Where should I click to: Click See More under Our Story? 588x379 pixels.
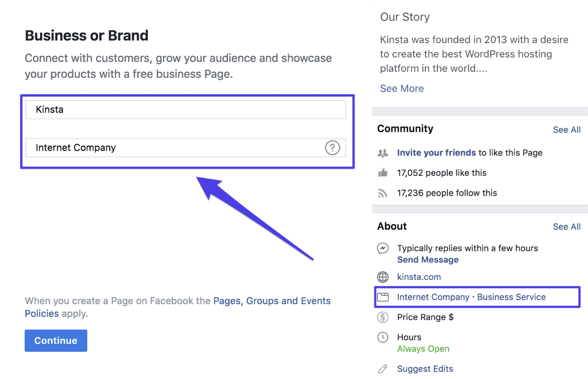402,88
